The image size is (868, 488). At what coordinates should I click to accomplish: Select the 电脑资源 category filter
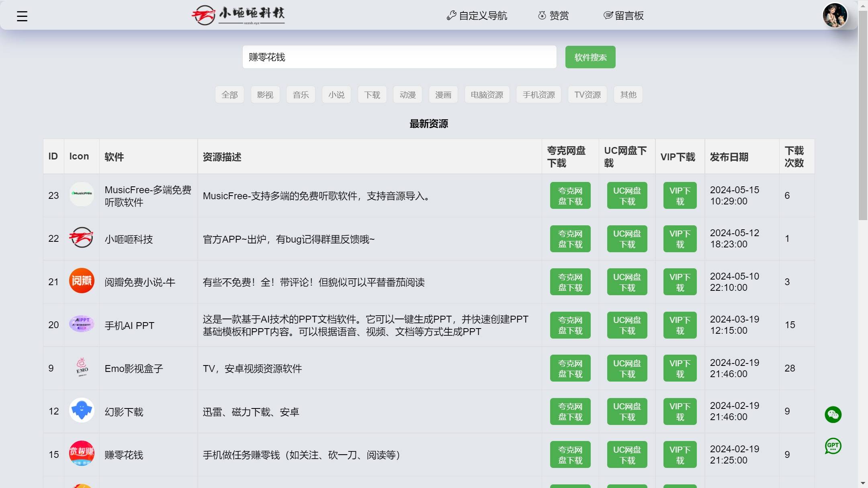(487, 95)
